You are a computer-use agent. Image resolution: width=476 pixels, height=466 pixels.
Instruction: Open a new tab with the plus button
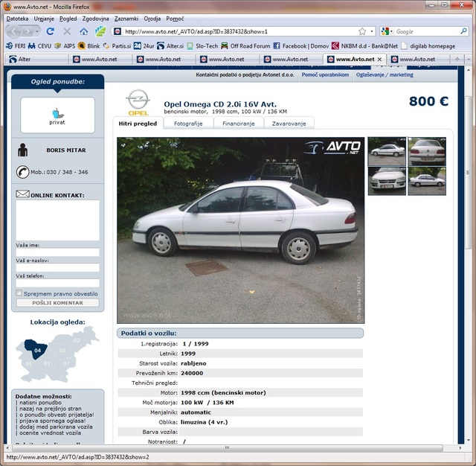click(457, 60)
